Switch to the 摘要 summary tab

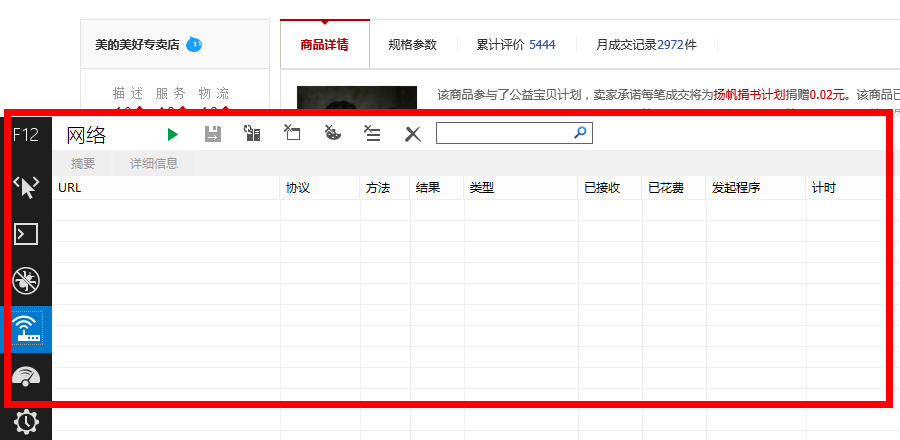pyautogui.click(x=83, y=164)
